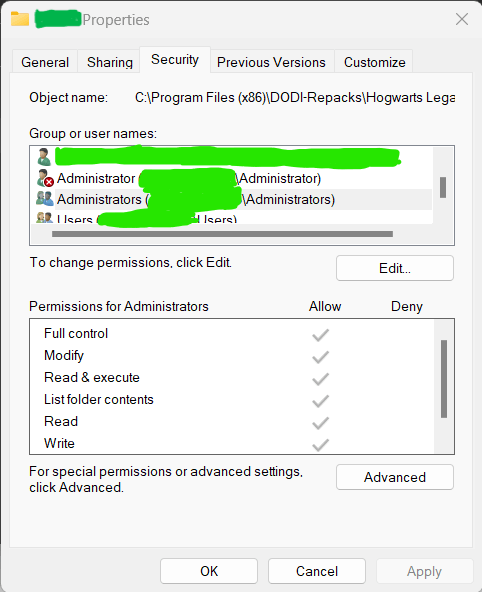The width and height of the screenshot is (482, 592).
Task: Click the Write allow checkmark
Action: pos(320,445)
